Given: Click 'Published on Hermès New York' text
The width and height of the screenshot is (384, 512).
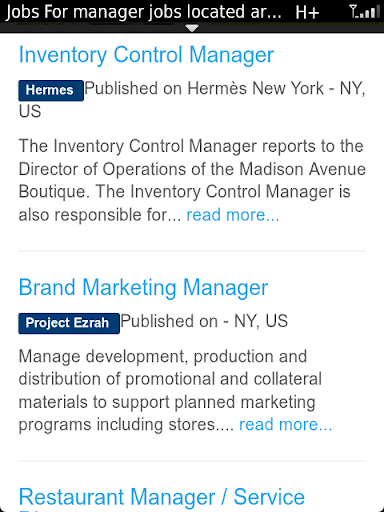Looking at the screenshot, I should [x=204, y=89].
